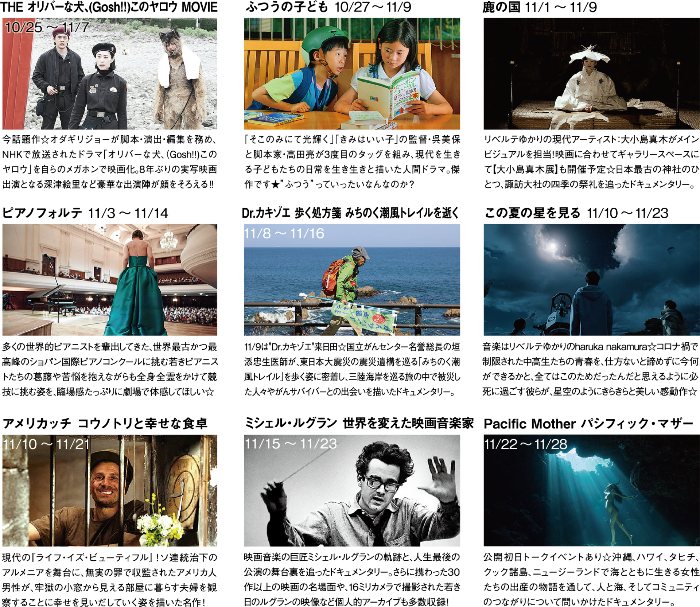The height and width of the screenshot is (607, 700).
Task: Open the thumbnail of seated figure in white robe
Action: click(x=591, y=74)
